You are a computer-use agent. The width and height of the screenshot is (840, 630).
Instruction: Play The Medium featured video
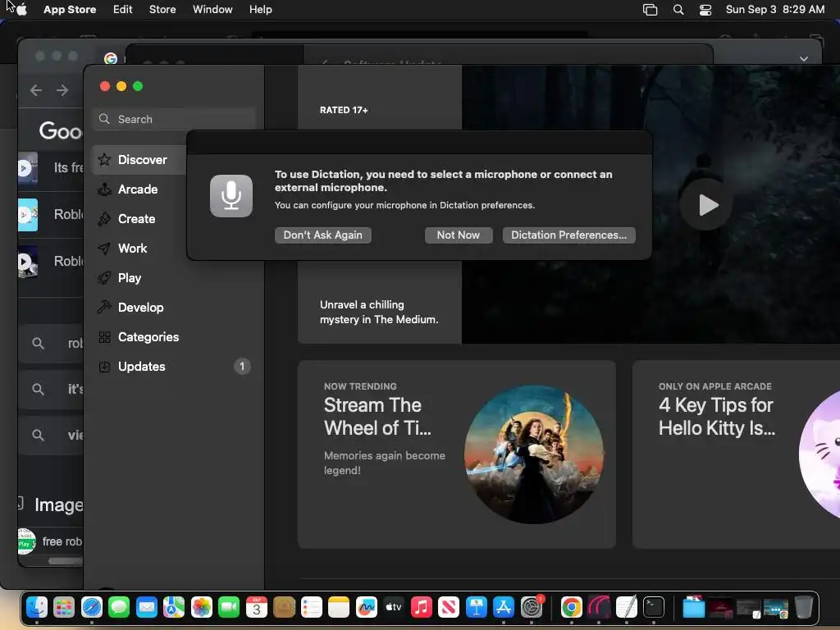click(x=706, y=204)
